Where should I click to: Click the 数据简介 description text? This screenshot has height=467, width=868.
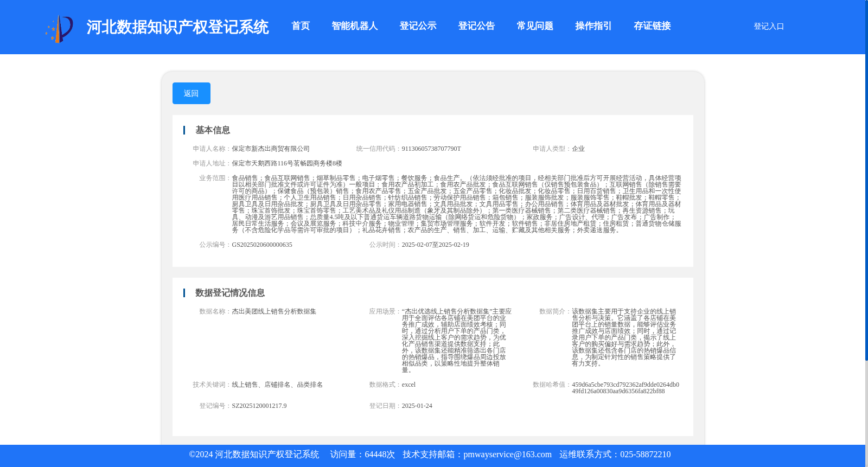tap(624, 337)
